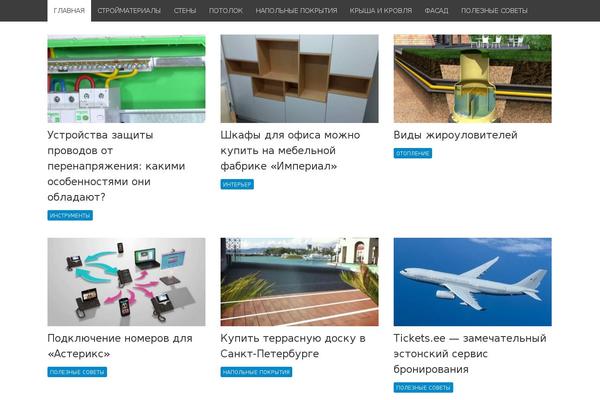The image size is (600, 400).
Task: Click the Полезные советы tag under Tickets.ee article
Action: point(423,388)
